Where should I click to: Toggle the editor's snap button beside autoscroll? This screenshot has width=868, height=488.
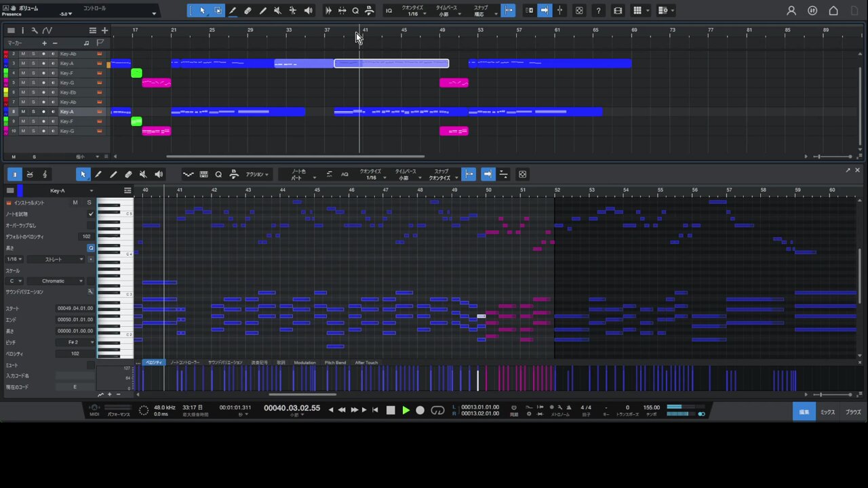(x=469, y=174)
